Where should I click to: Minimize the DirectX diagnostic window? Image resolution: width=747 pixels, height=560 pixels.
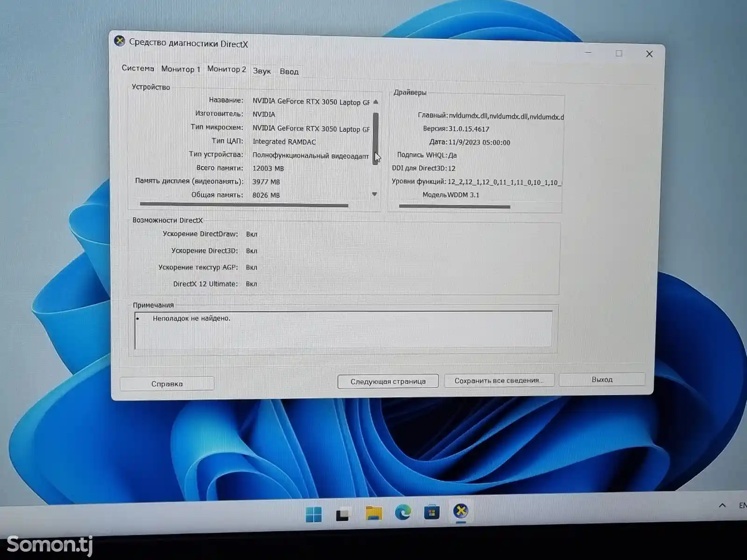588,52
